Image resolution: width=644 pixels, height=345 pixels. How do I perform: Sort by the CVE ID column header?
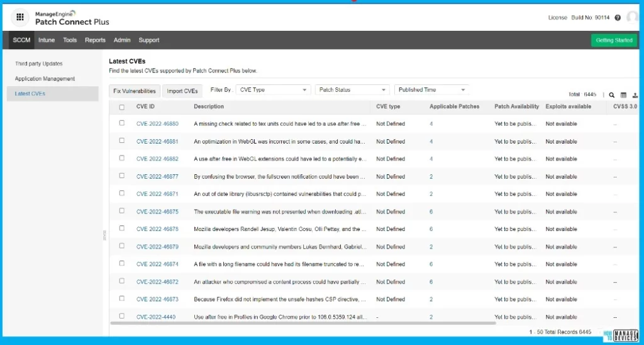145,106
